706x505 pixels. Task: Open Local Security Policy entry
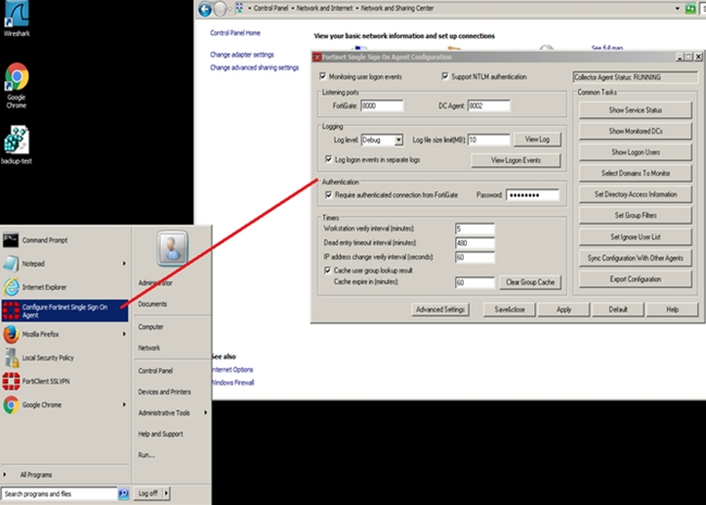click(65, 358)
